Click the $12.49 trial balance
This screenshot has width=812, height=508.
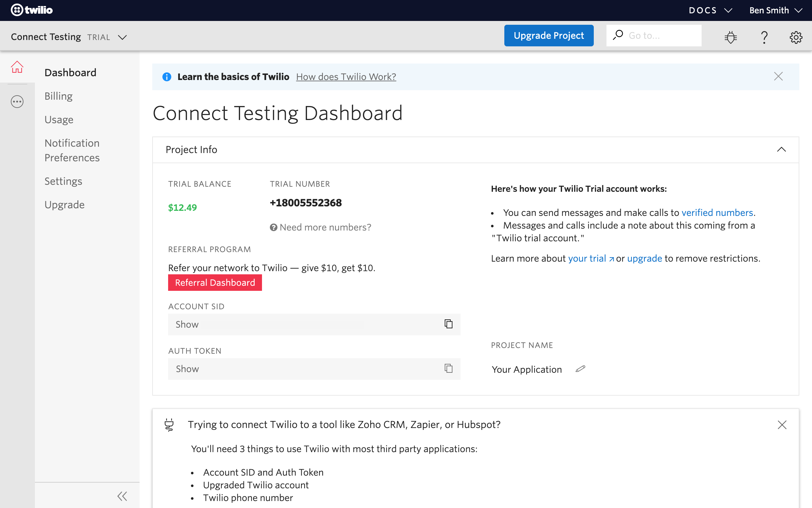(x=182, y=208)
